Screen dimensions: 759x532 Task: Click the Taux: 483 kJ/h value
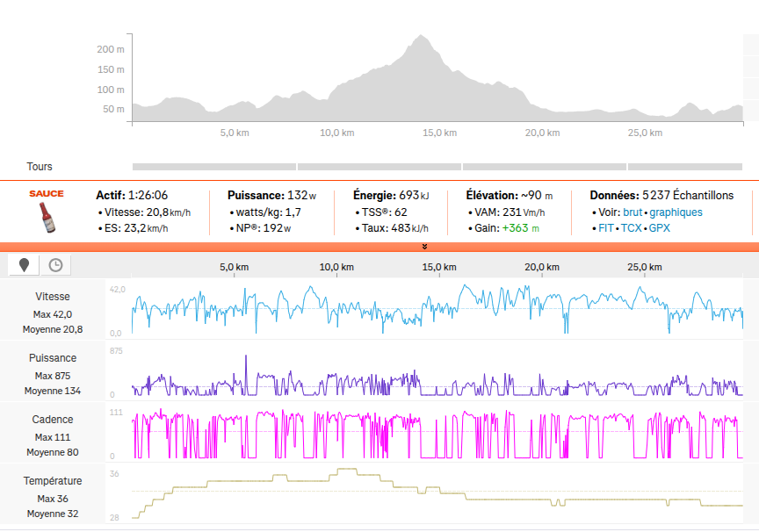tap(395, 227)
